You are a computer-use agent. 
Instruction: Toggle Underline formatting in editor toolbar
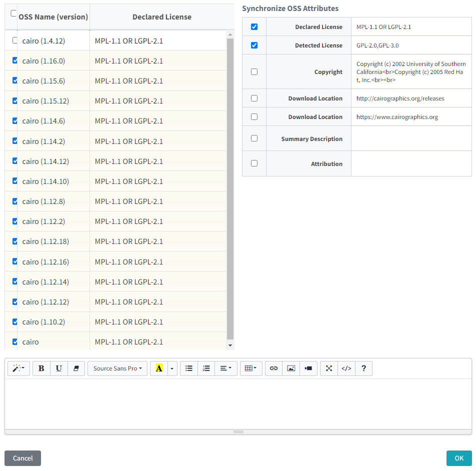coord(59,368)
